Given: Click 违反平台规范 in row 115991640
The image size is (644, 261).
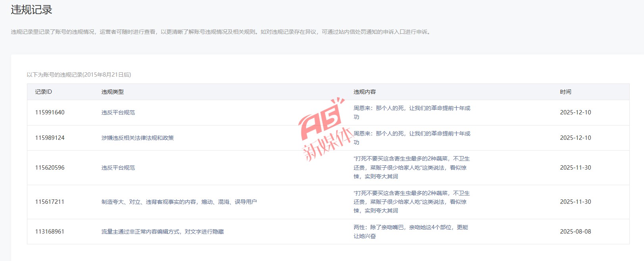Looking at the screenshot, I should click(118, 112).
